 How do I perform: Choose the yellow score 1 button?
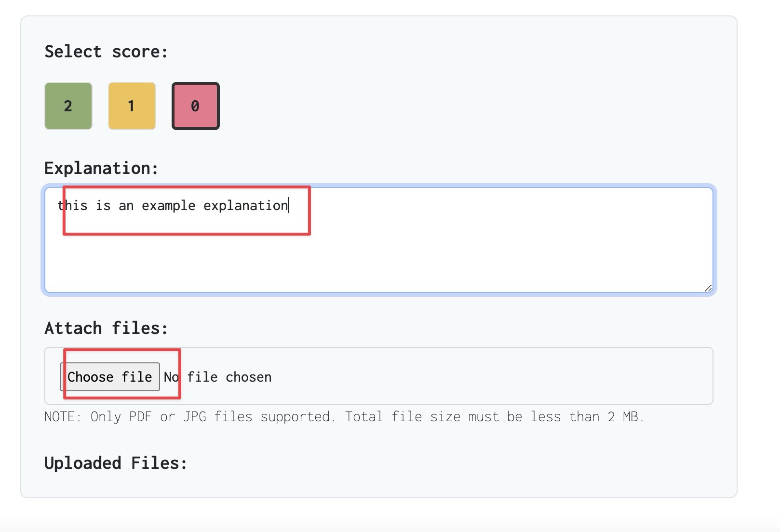(x=132, y=106)
